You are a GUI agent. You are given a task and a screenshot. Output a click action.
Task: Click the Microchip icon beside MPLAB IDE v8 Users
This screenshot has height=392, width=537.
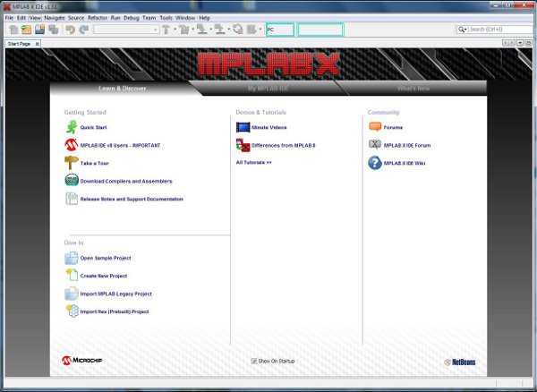pyautogui.click(x=72, y=145)
